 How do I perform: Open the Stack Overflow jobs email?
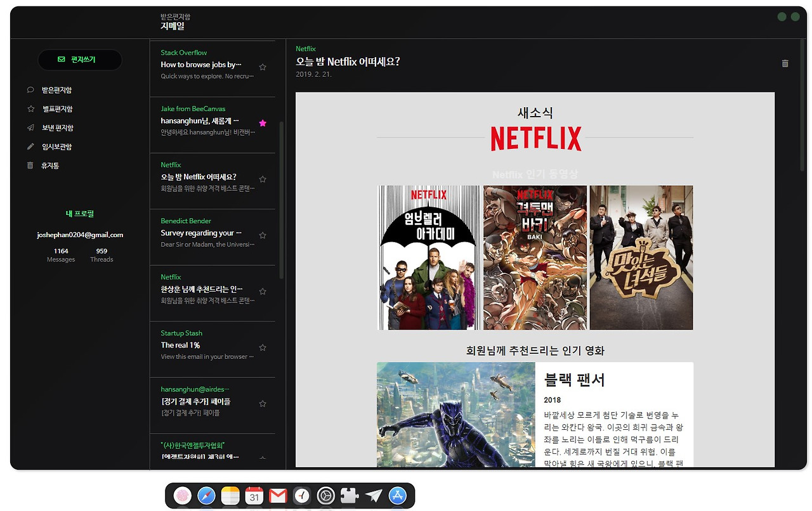pos(213,69)
